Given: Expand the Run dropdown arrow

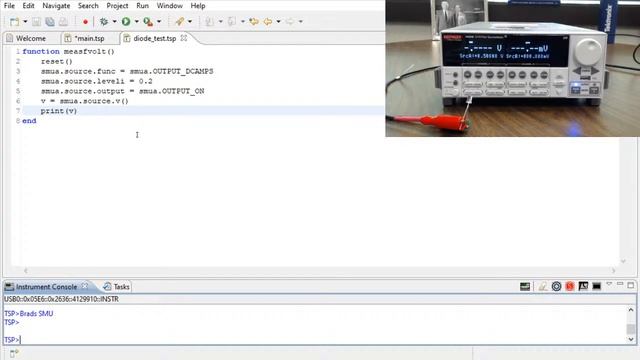Looking at the screenshot, I should (x=137, y=22).
